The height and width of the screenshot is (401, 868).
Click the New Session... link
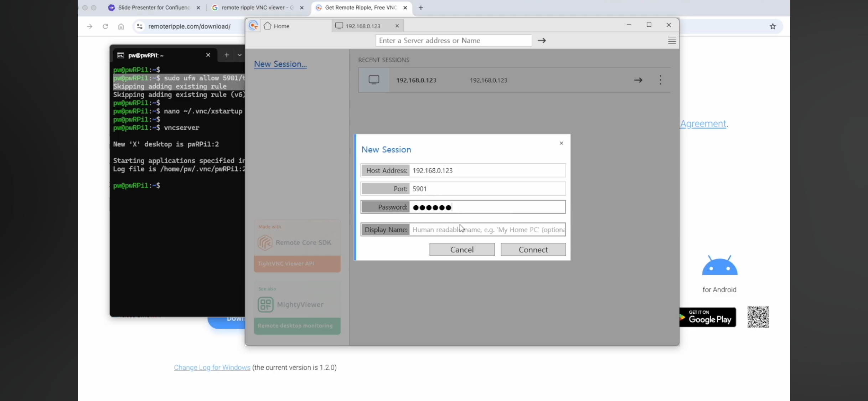pos(280,64)
